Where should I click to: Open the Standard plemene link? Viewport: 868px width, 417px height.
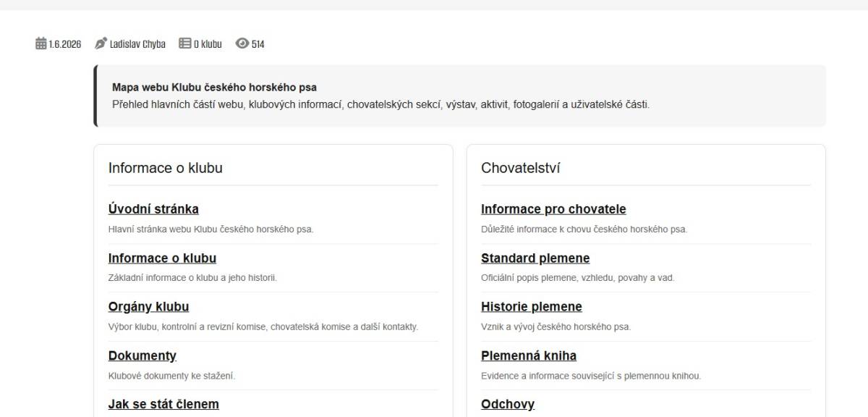535,258
